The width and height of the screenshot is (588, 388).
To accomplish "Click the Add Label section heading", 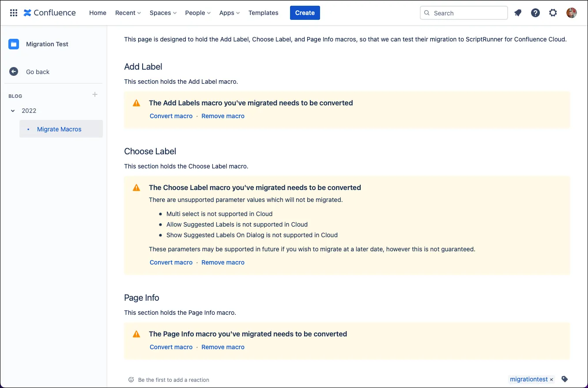I will (143, 67).
